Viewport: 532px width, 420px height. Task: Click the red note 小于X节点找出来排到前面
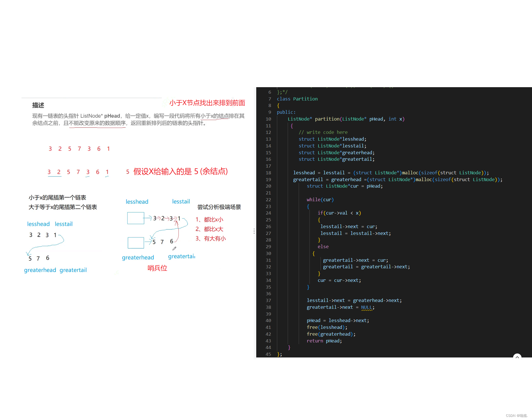pos(207,103)
